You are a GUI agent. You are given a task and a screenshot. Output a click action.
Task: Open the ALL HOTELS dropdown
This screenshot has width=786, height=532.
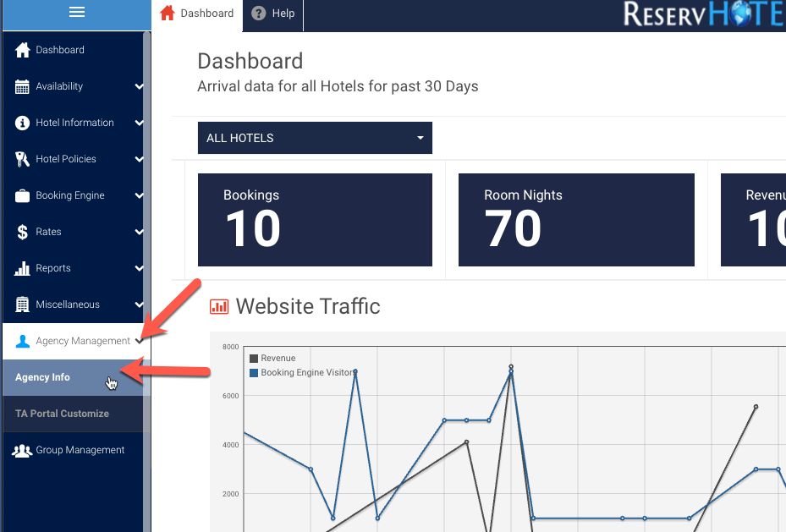pyautogui.click(x=315, y=138)
